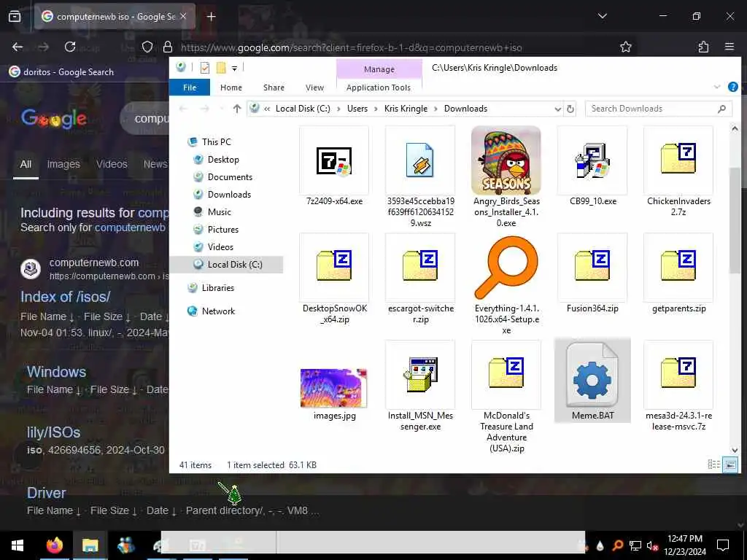Click Local Disk (C:) in address bar

coord(303,109)
